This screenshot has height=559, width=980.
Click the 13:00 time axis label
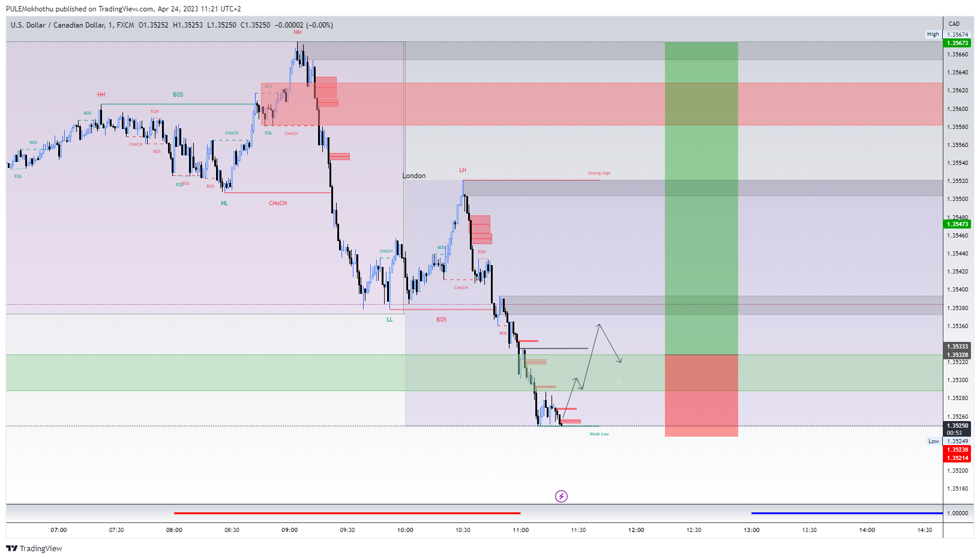(752, 530)
